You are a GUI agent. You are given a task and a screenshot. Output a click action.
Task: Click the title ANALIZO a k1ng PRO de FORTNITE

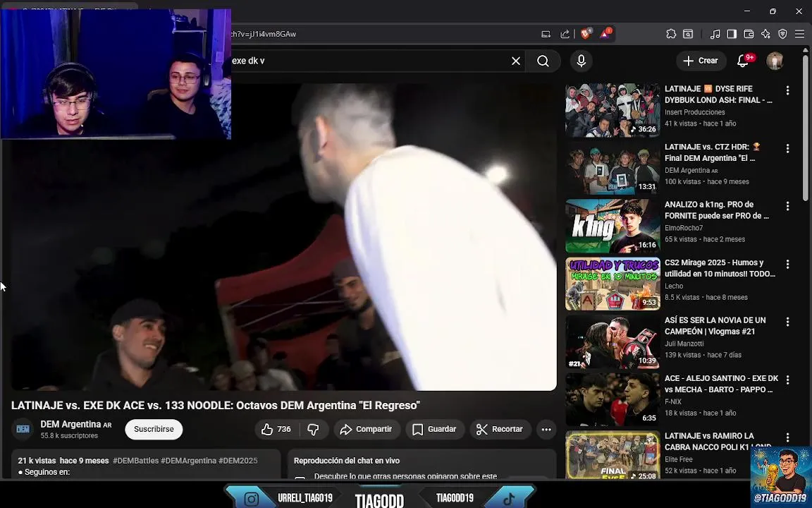point(716,210)
